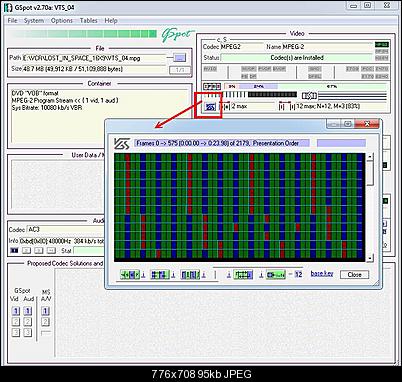Click the 'Frames 0 -> 575' header text
402x382 pixels.
click(221, 143)
